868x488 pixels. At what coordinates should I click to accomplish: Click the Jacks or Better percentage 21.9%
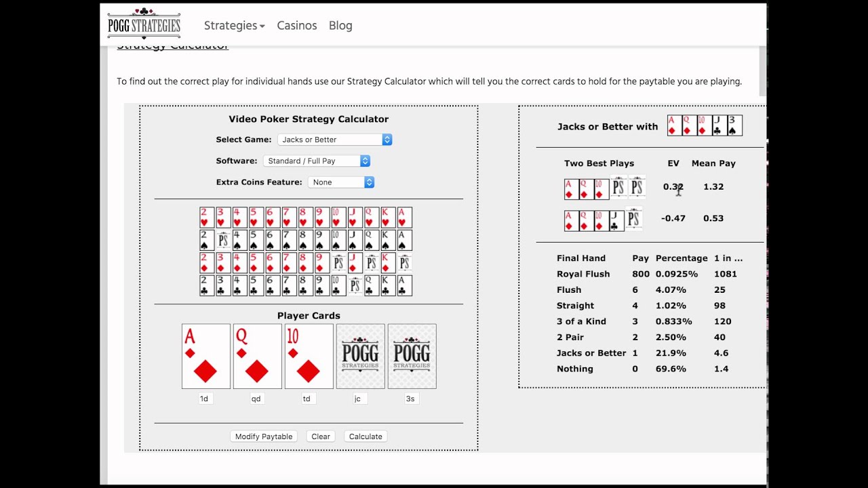pyautogui.click(x=671, y=353)
